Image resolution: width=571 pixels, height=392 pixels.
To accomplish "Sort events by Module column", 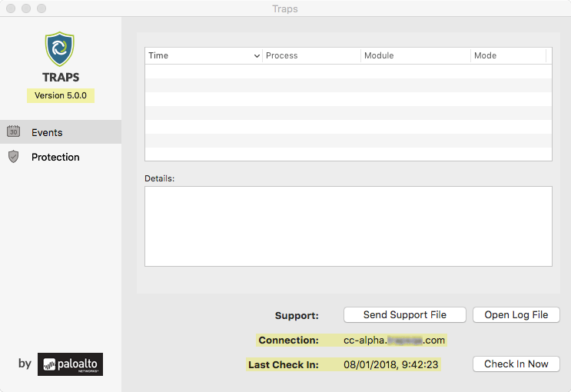I will (x=416, y=56).
